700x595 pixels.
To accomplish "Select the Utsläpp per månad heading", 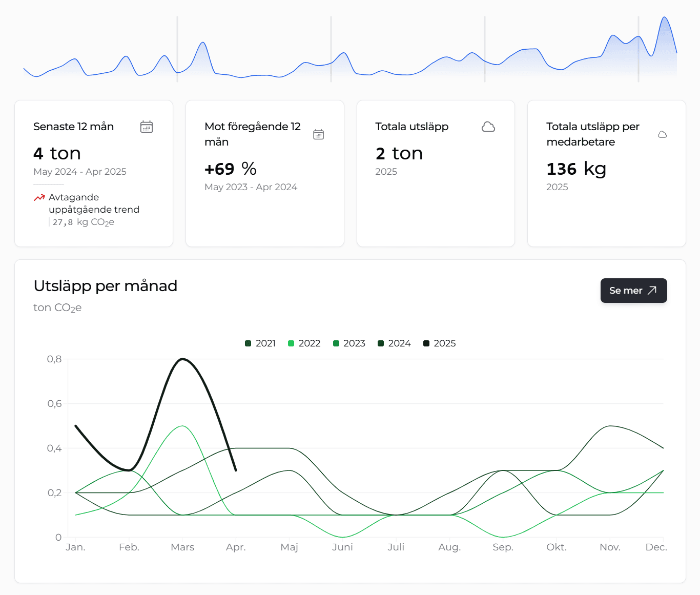I will [106, 286].
